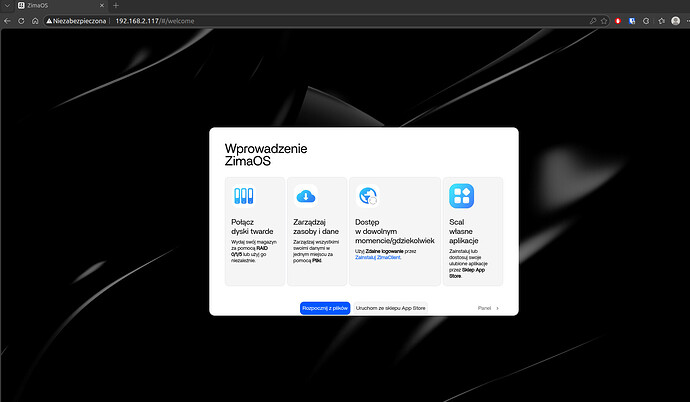Click the globe remote access icon

pyautogui.click(x=369, y=196)
